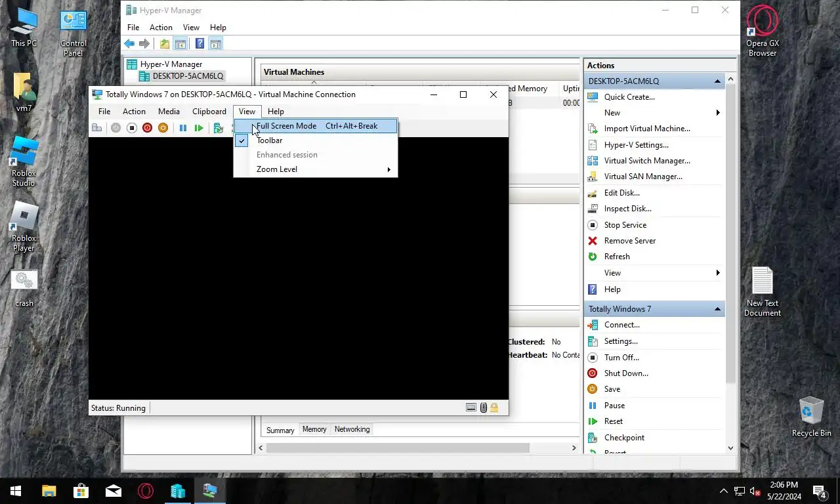Viewport: 840px width, 504px height.
Task: Click Checkpoint icon in VM Connection toolbar
Action: pyautogui.click(x=219, y=128)
